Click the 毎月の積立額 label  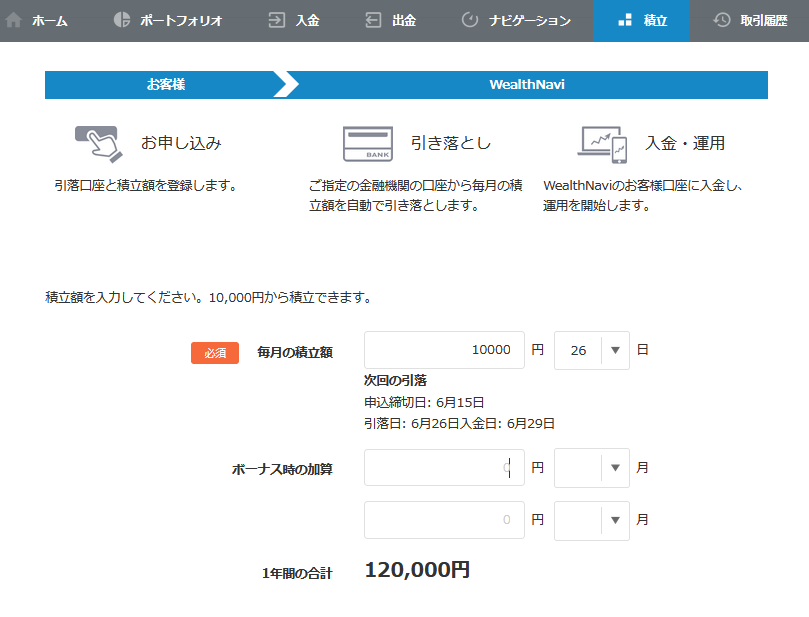pyautogui.click(x=295, y=352)
